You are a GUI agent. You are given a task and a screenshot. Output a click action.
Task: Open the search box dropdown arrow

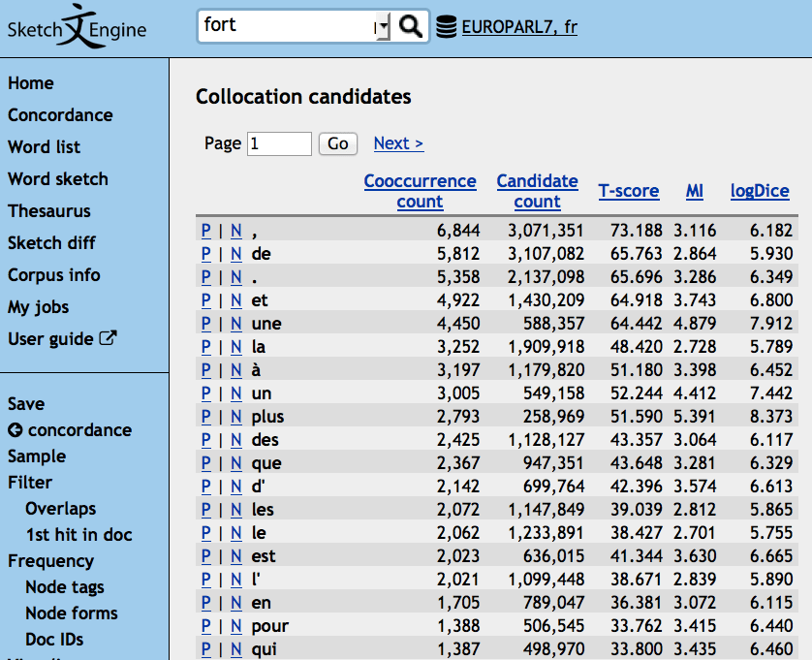click(383, 27)
